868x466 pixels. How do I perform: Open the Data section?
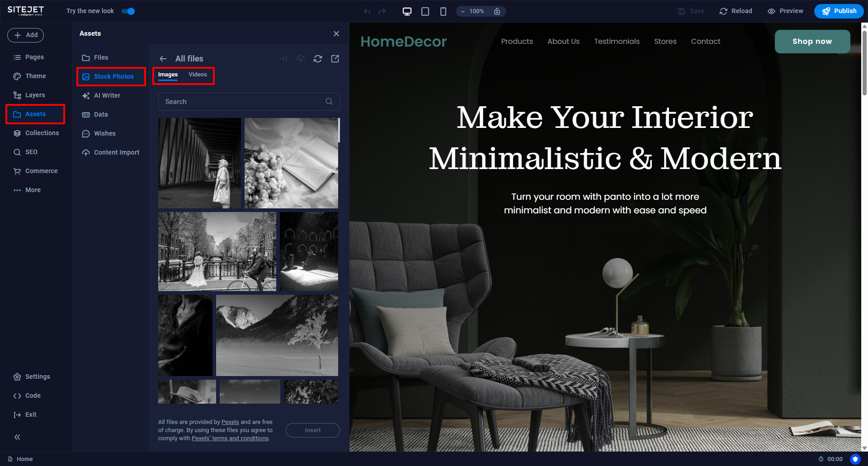tap(95, 114)
